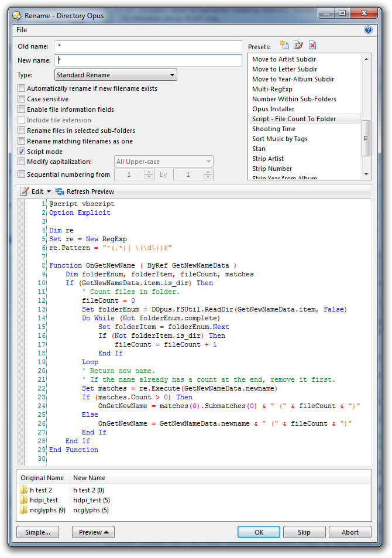
Task: Click the h test 2 folder icon
Action: point(24,490)
